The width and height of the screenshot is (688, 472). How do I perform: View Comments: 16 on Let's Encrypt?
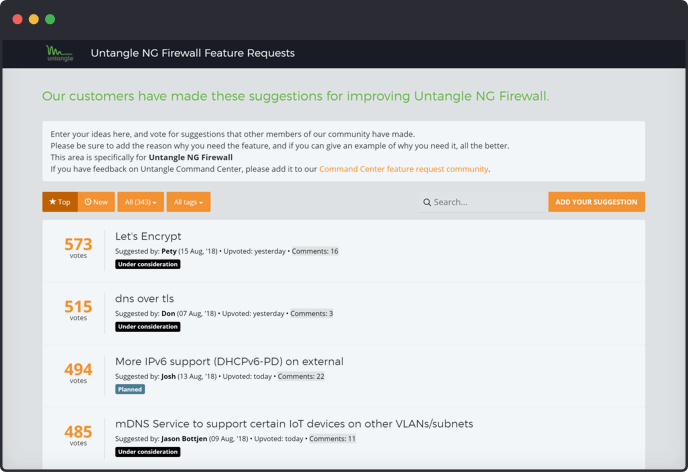coord(314,251)
